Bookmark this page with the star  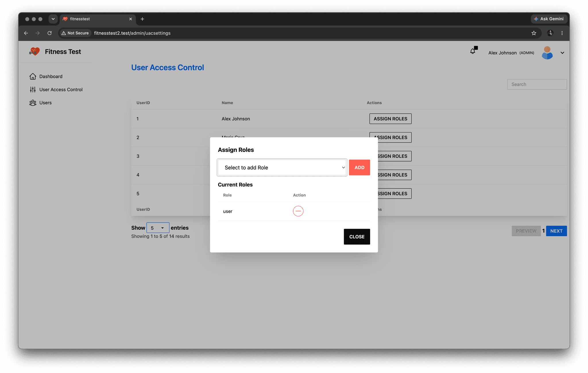point(534,33)
